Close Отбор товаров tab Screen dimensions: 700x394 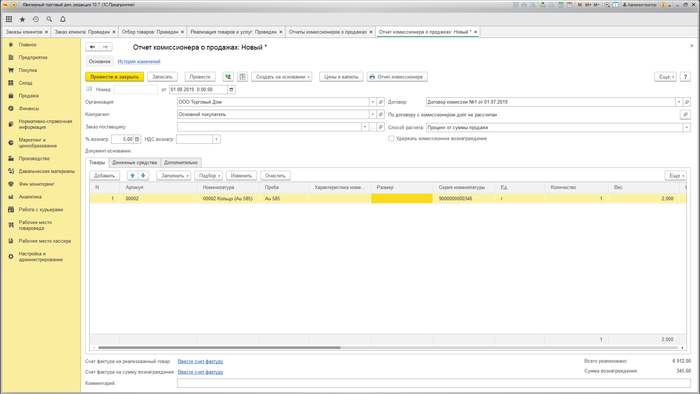click(182, 32)
